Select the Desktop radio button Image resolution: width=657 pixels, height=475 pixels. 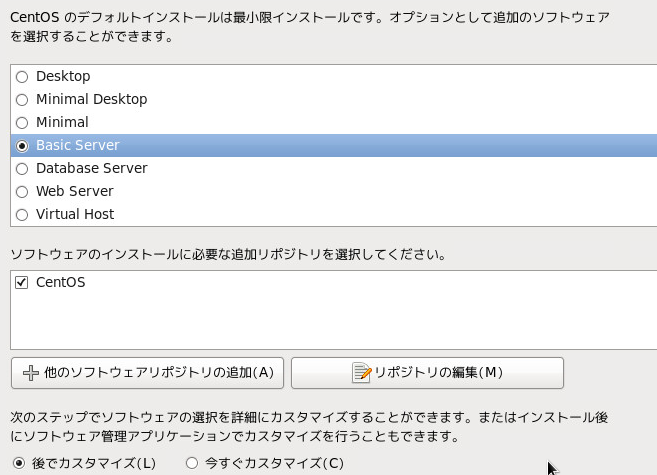22,77
